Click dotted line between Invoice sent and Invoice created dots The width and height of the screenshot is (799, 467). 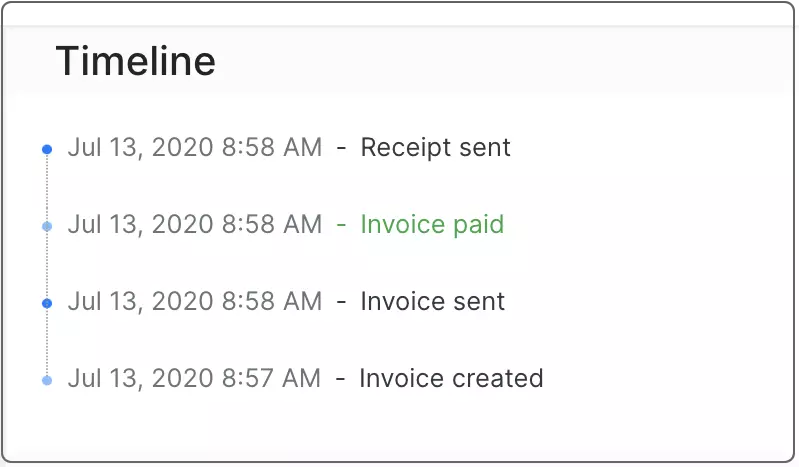coord(47,342)
